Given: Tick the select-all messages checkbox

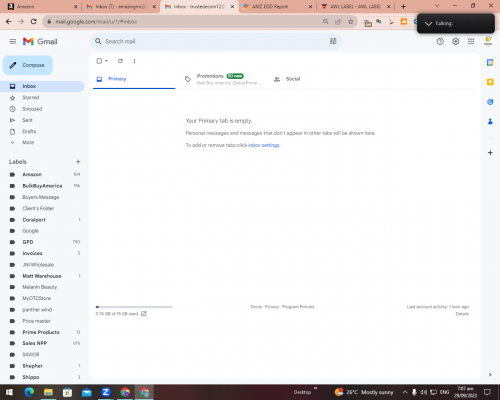Looking at the screenshot, I should coord(99,61).
